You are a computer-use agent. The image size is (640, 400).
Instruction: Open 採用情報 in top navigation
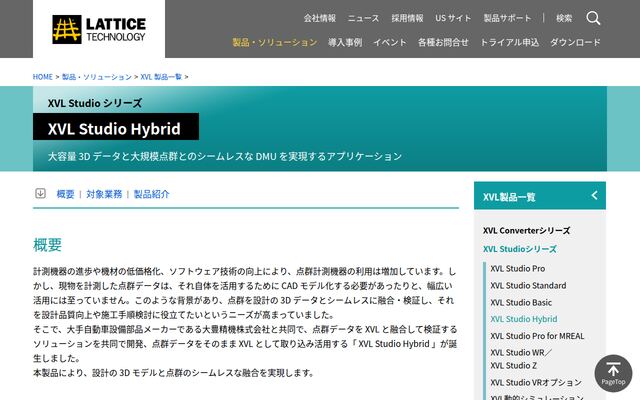[407, 18]
